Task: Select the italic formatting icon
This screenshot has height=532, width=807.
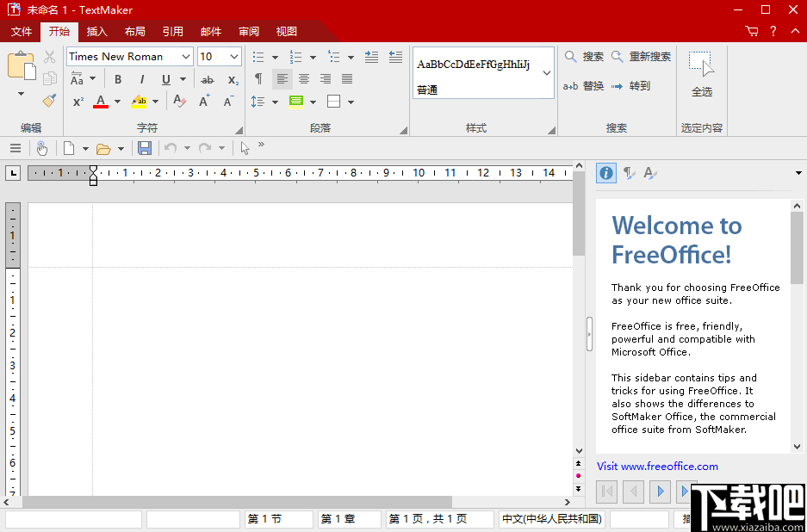Action: tap(140, 78)
